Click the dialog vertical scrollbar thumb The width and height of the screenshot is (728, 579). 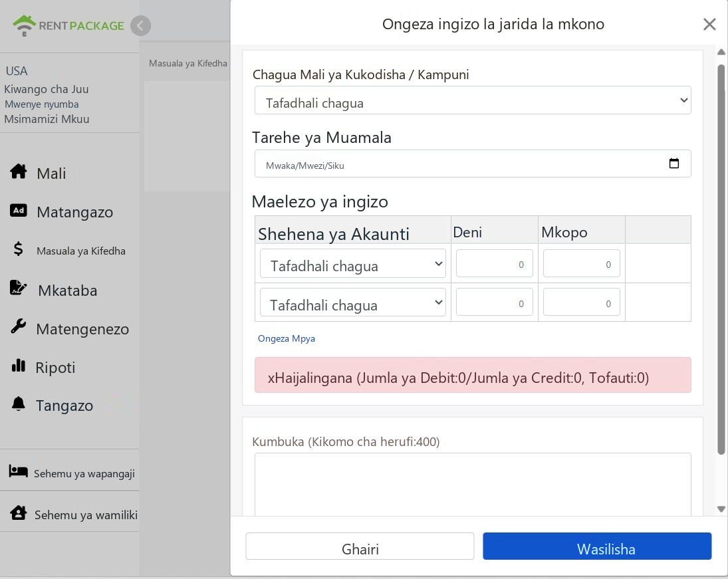click(721, 259)
